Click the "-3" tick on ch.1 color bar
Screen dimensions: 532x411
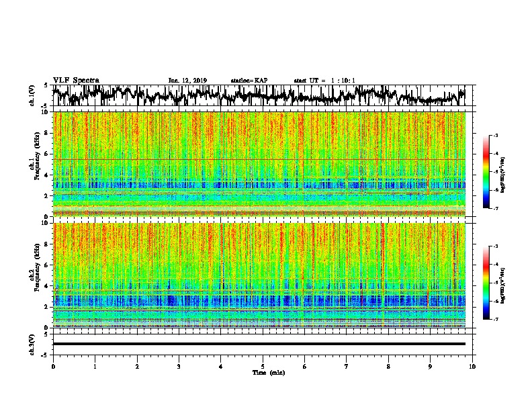tap(496, 135)
